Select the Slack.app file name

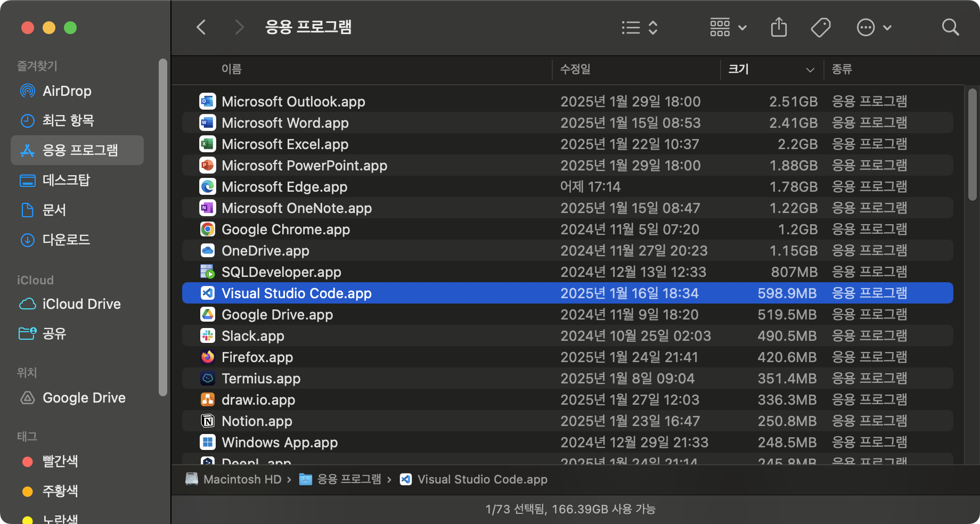click(x=253, y=336)
